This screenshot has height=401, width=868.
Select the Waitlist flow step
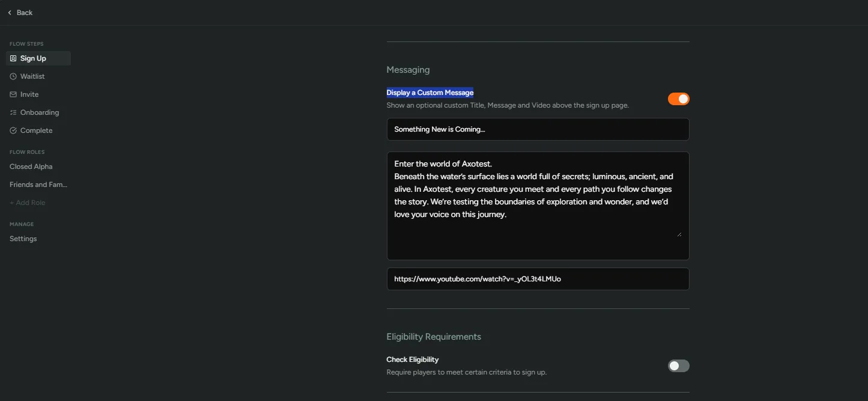(x=32, y=76)
